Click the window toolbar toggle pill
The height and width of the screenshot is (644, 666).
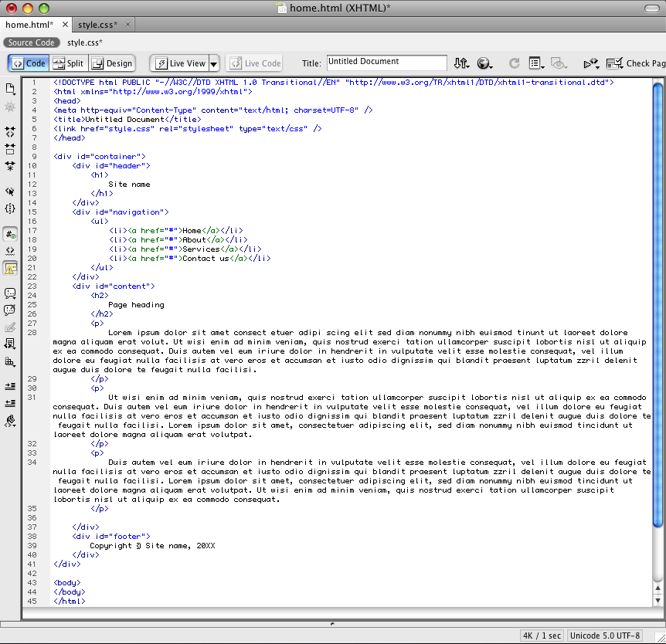coord(652,8)
